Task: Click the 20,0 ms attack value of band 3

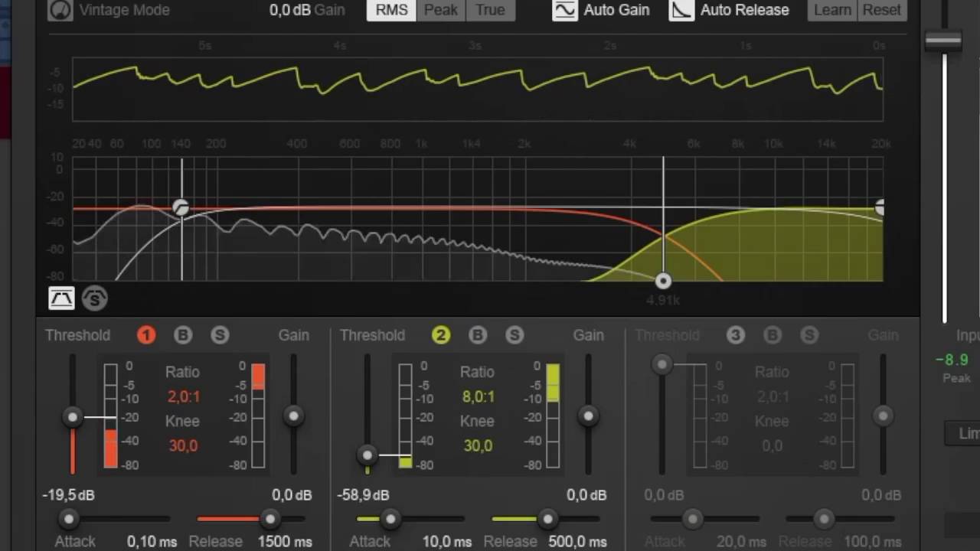Action: click(x=741, y=542)
